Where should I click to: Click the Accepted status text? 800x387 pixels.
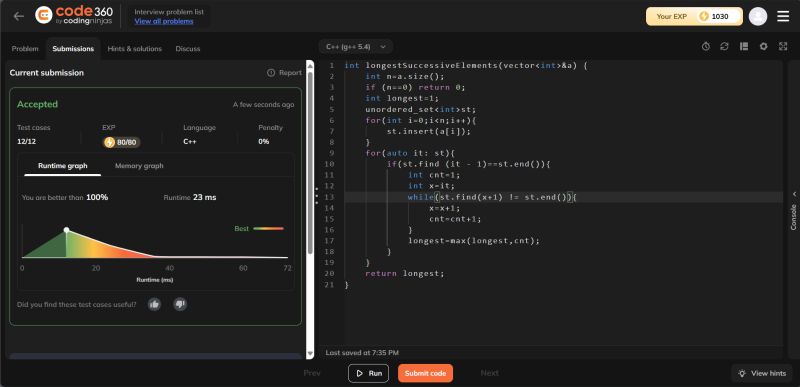coord(37,105)
